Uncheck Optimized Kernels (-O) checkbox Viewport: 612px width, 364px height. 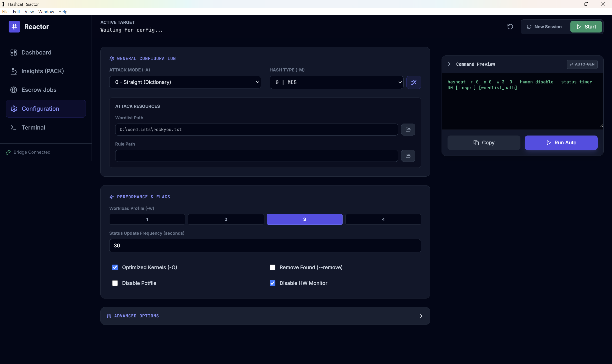tap(115, 267)
